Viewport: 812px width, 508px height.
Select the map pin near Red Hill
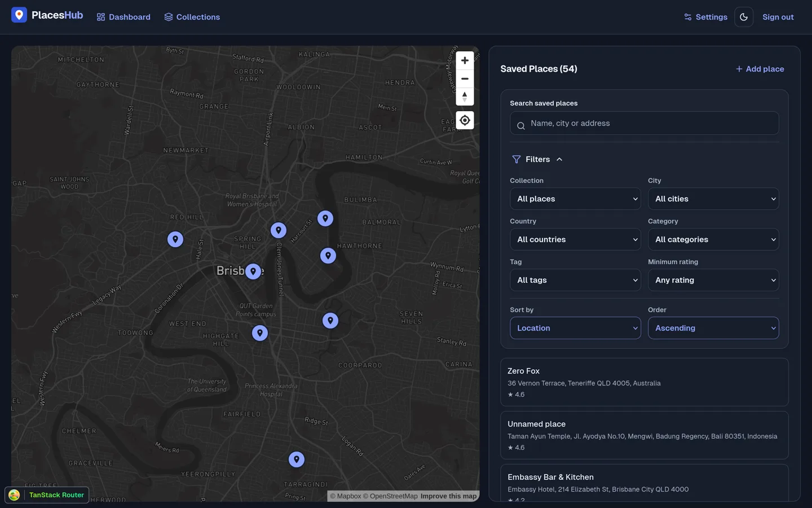point(175,239)
